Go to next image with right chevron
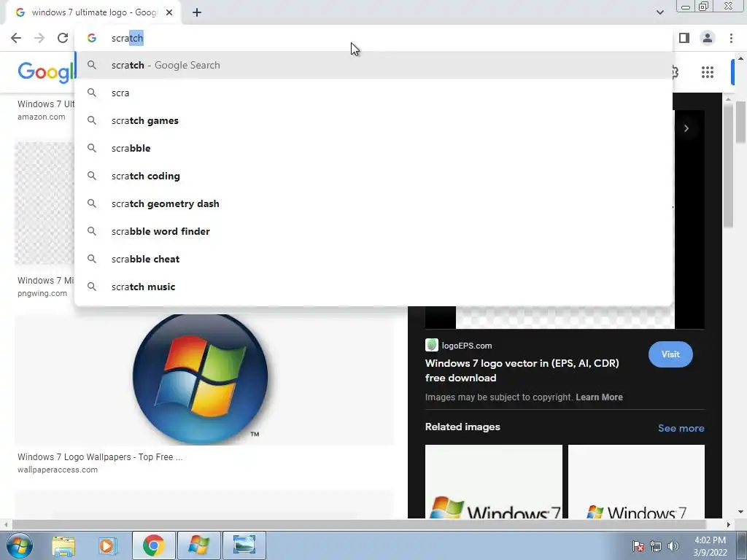 coord(686,128)
